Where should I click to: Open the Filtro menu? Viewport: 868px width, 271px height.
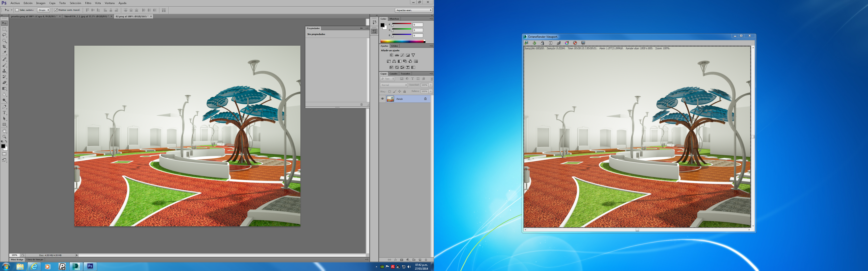pos(88,3)
